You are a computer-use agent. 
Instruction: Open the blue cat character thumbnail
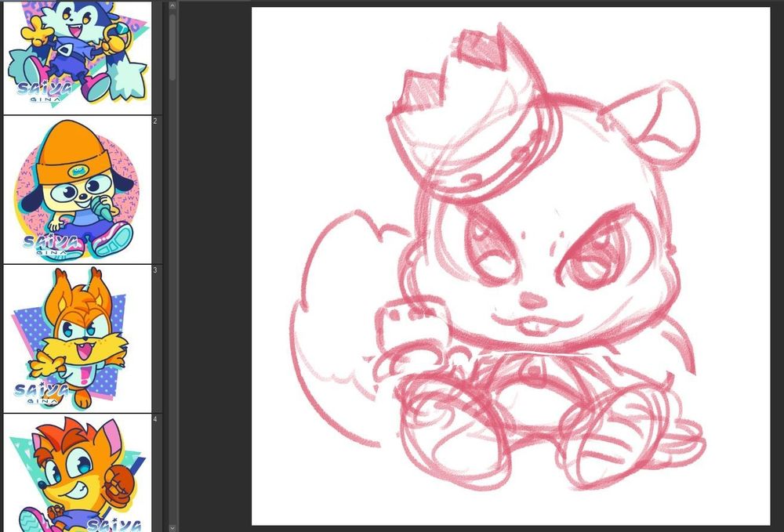click(x=78, y=57)
